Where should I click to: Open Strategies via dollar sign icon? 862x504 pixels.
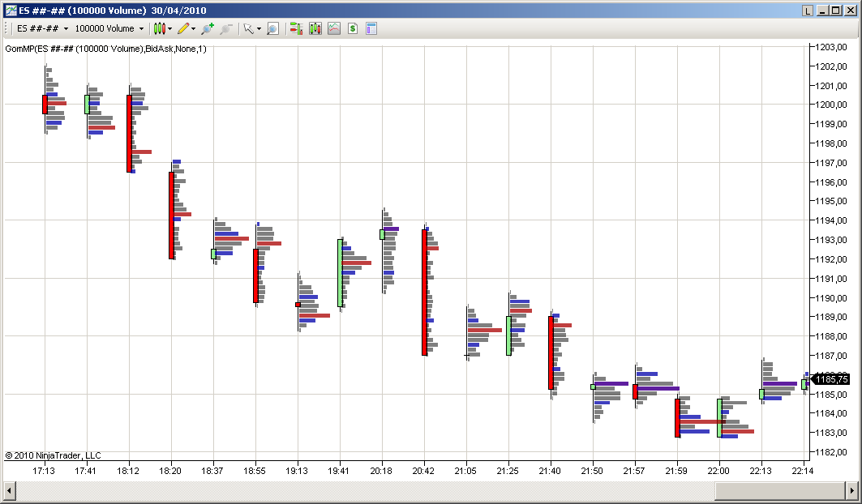353,28
